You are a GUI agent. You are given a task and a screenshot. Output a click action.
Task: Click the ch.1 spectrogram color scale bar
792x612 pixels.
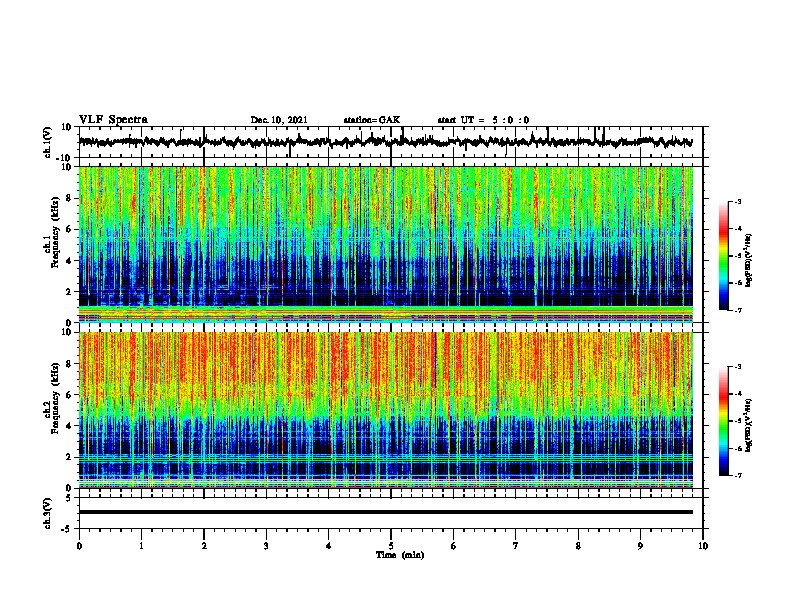tap(724, 256)
